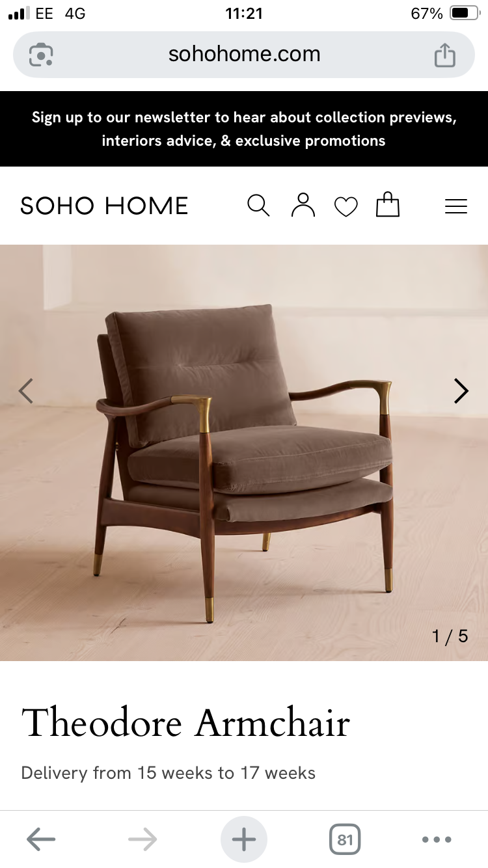The image size is (488, 868).
Task: Show previous chair image with left arrow
Action: [x=25, y=390]
